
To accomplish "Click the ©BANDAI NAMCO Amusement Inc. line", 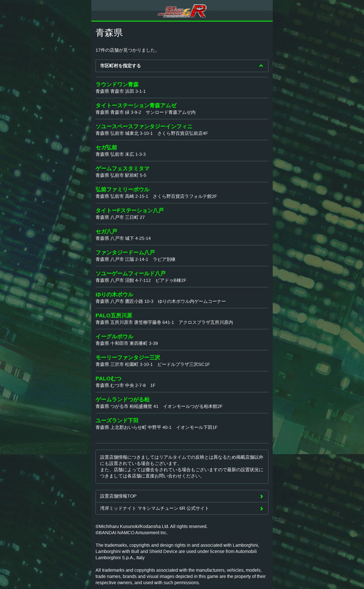I will 132,533.
